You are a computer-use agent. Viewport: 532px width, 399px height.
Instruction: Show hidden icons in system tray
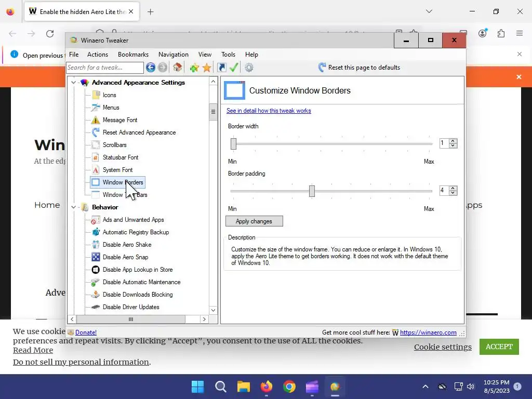[425, 387]
